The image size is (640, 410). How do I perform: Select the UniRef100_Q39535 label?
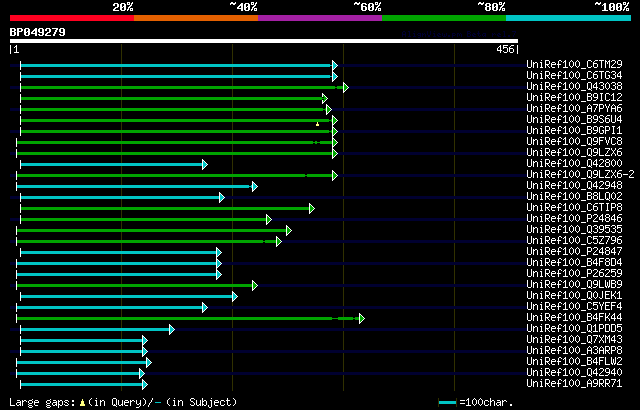pyautogui.click(x=574, y=229)
